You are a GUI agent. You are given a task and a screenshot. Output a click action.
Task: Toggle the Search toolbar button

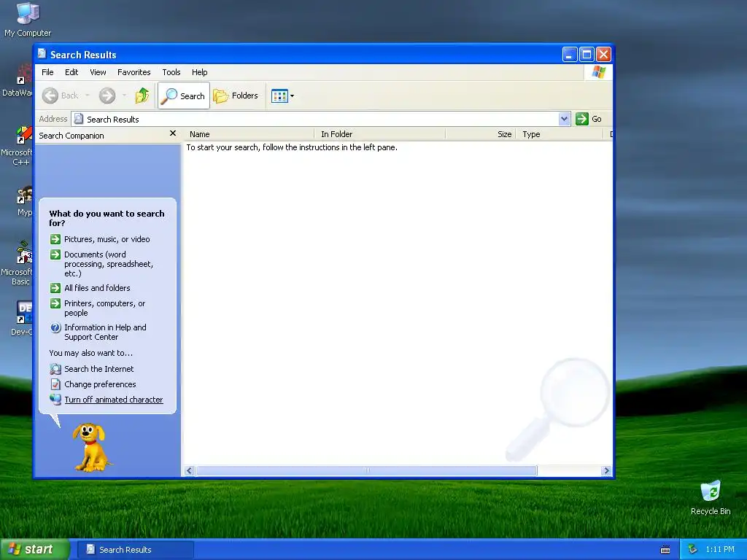(x=183, y=96)
